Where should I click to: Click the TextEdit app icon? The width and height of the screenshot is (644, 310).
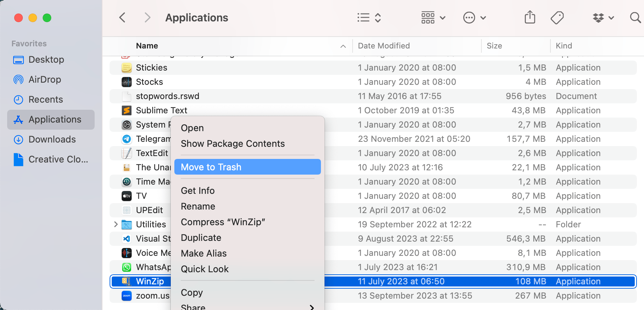[x=127, y=153]
